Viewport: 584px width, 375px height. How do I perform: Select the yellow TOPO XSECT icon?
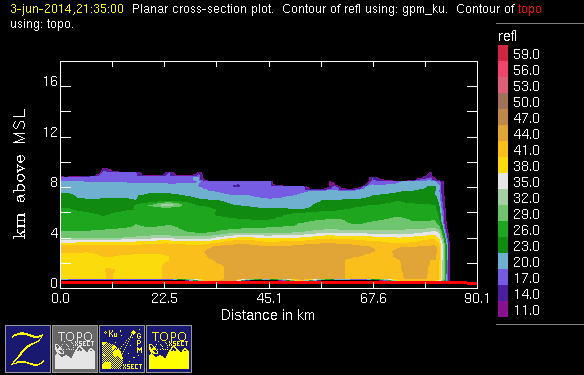169,349
